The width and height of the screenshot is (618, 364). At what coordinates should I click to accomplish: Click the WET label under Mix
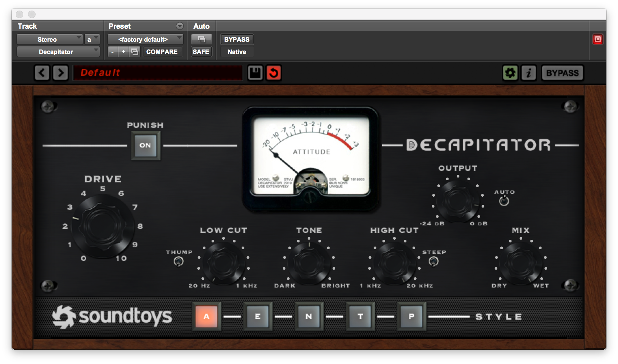(541, 286)
